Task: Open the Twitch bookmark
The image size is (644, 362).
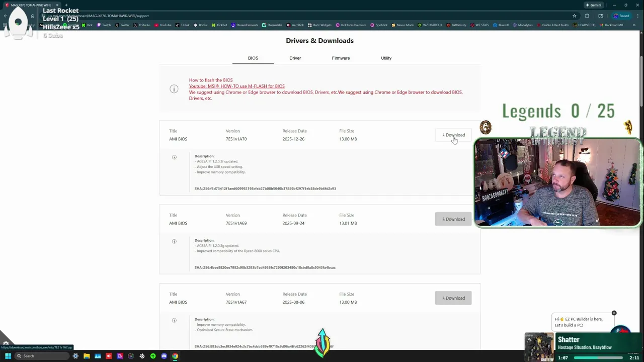Action: [104, 25]
